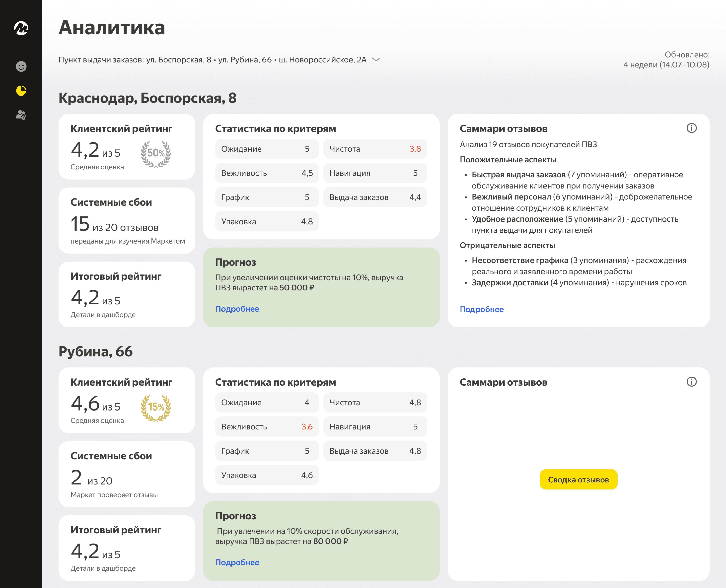This screenshot has width=726, height=588.
Task: Open the smiley face sidebar section
Action: 21,66
